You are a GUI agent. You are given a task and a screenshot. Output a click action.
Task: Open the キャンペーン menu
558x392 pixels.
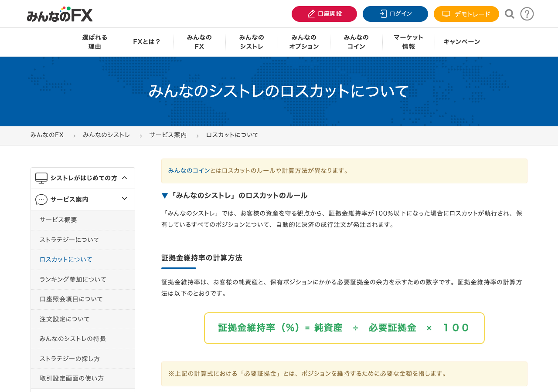(462, 42)
